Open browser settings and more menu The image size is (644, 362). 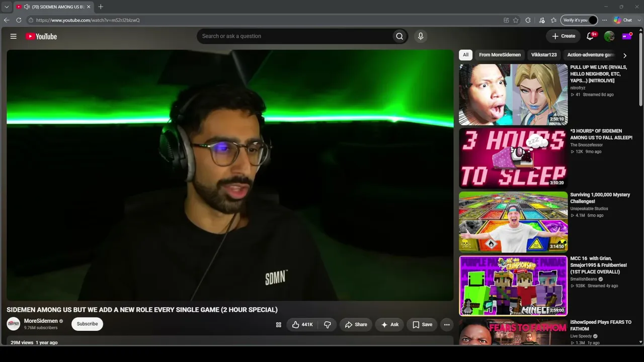click(x=604, y=20)
